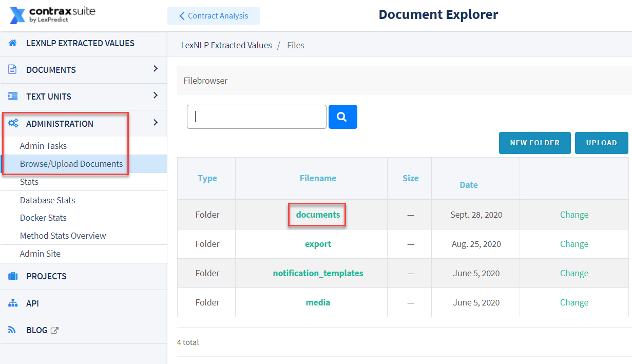
Task: Click the Sept. 28, 2020 date cell
Action: pos(476,215)
